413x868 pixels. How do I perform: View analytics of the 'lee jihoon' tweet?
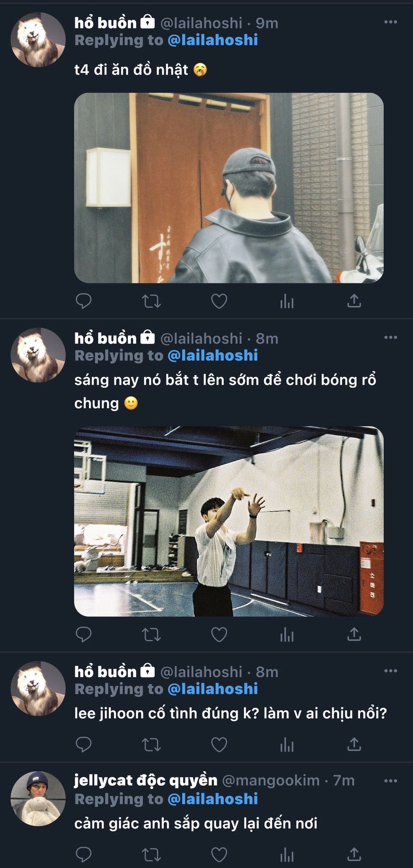287,745
